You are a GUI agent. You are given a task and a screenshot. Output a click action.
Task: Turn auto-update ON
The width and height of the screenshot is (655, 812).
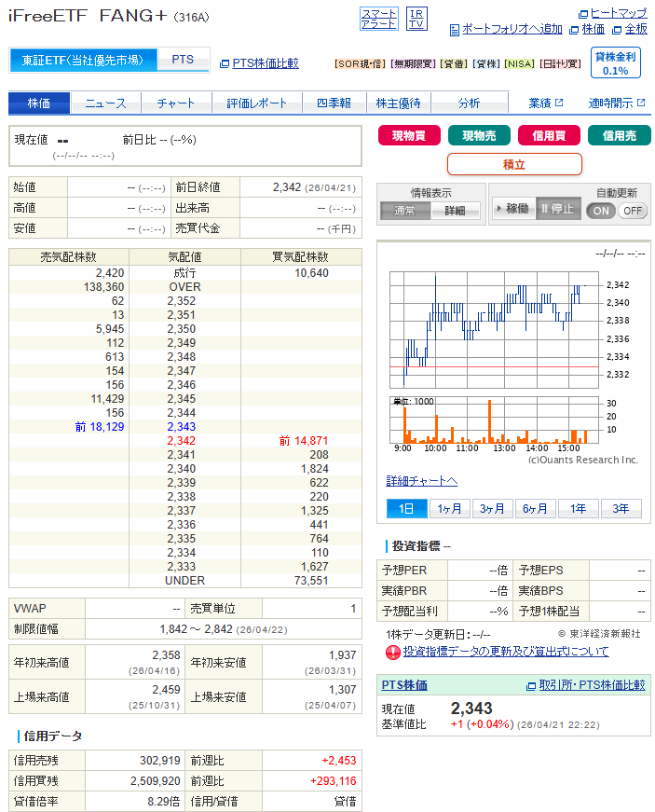(601, 211)
